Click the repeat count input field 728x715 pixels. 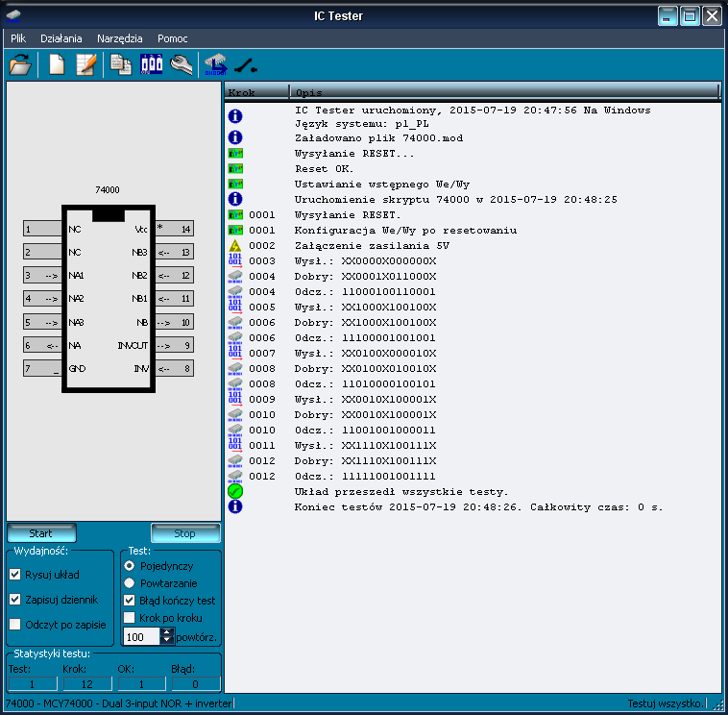tap(140, 636)
